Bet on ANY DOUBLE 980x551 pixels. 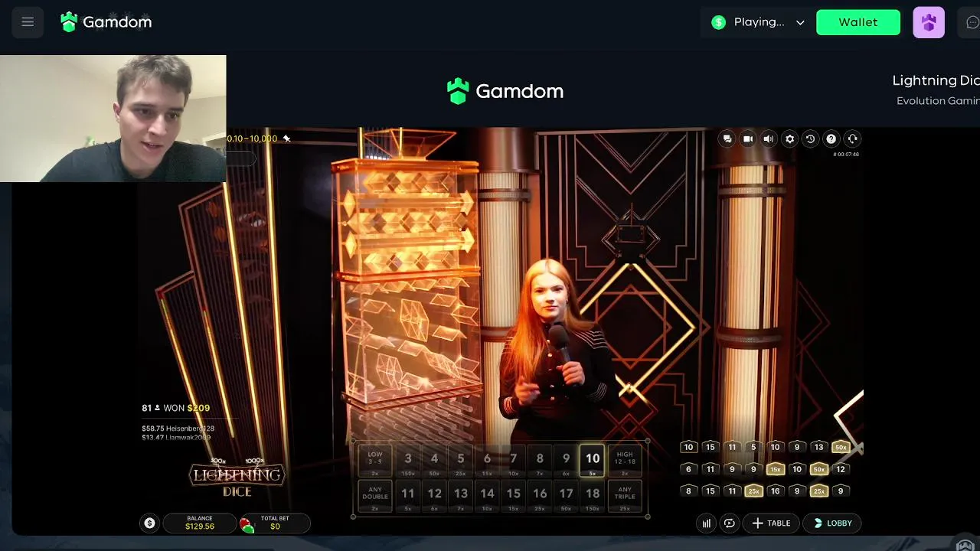pos(375,495)
